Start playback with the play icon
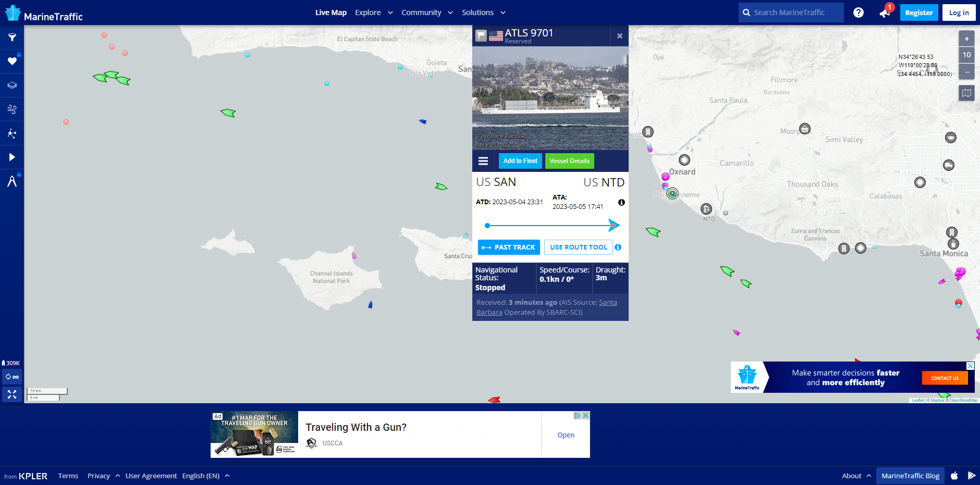Image resolution: width=980 pixels, height=485 pixels. (12, 157)
